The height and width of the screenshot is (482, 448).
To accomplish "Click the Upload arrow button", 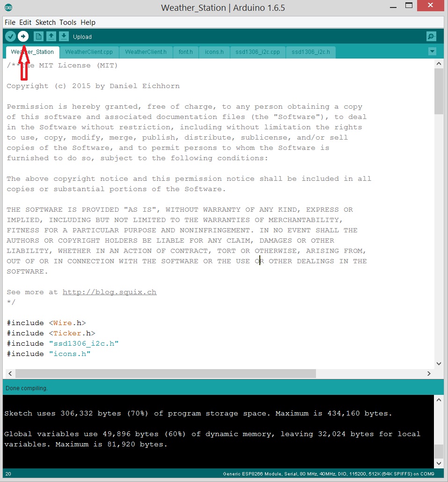I will pos(23,37).
